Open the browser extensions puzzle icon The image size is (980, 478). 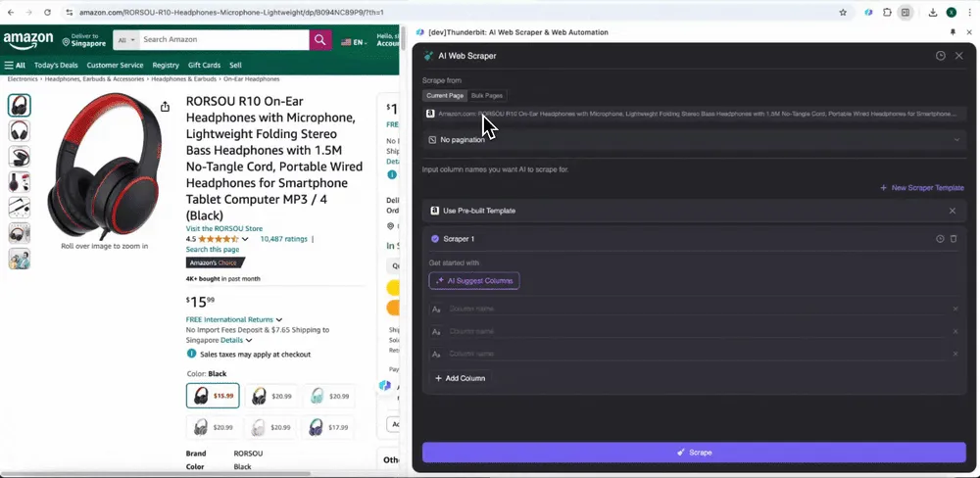[x=887, y=13]
